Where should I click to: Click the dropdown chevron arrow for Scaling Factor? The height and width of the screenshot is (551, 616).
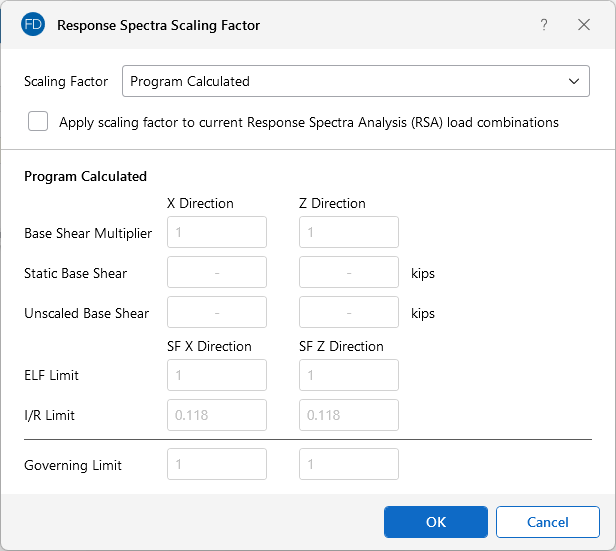573,81
